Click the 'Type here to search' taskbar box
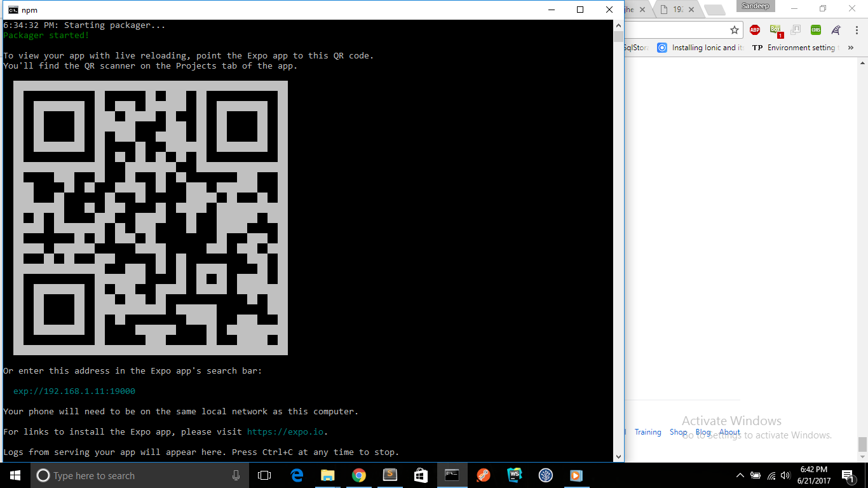The height and width of the screenshot is (488, 868). click(140, 475)
